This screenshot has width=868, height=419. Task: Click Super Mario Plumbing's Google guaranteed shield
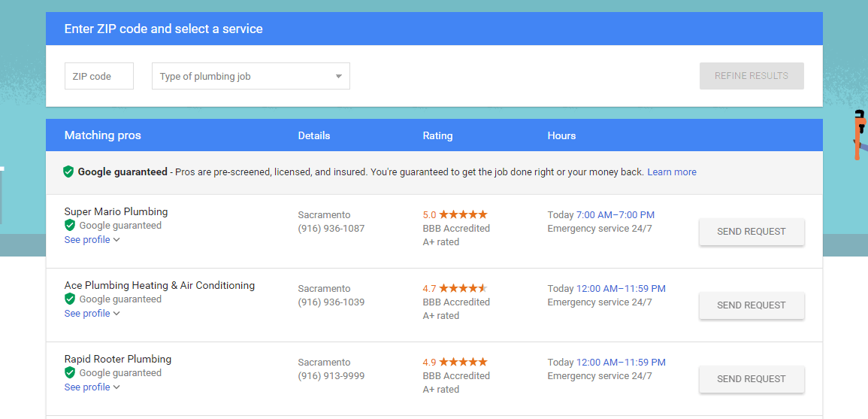(x=70, y=225)
